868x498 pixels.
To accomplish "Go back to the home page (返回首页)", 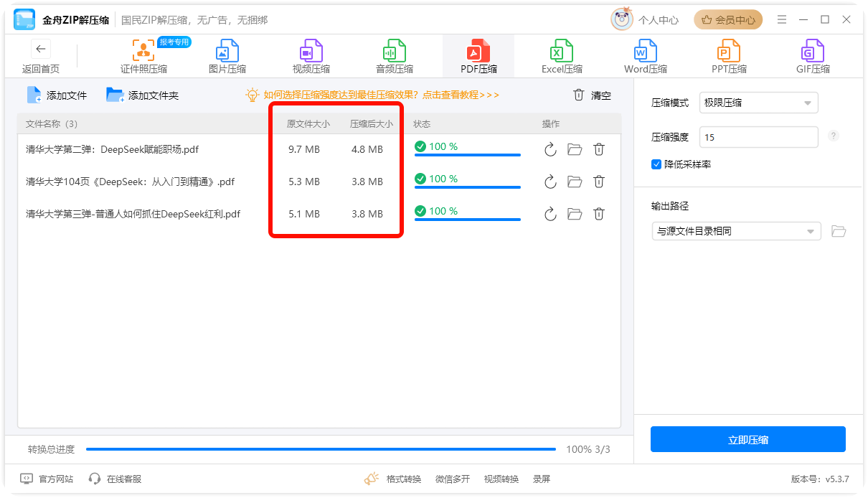I will point(41,57).
